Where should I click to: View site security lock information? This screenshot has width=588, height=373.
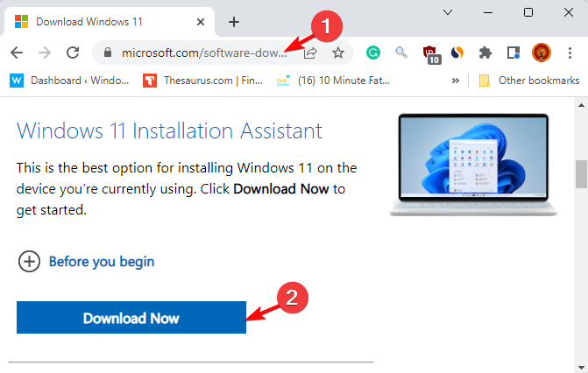coord(108,53)
